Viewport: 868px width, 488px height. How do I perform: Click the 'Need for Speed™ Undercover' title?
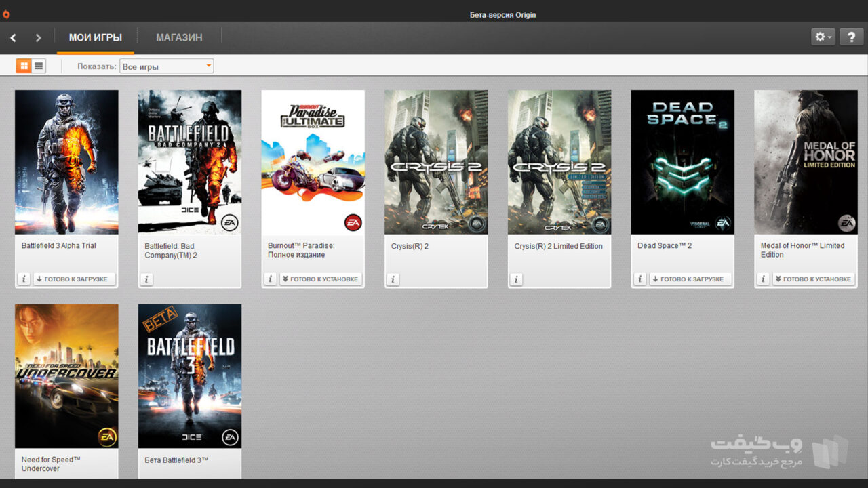(51, 464)
